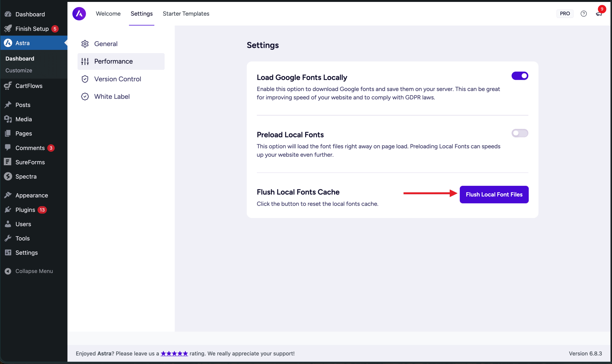612x364 pixels.
Task: Open Customize under Astra submenu
Action: 19,70
